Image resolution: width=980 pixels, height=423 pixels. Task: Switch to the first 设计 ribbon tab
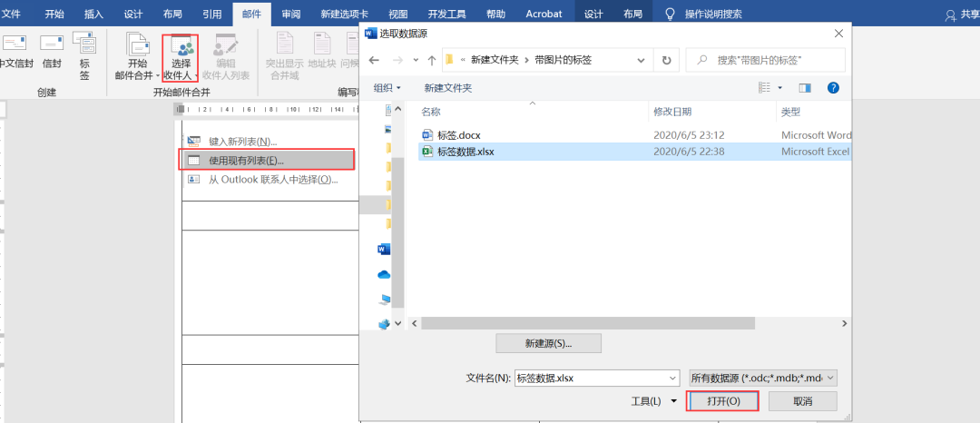pos(133,14)
